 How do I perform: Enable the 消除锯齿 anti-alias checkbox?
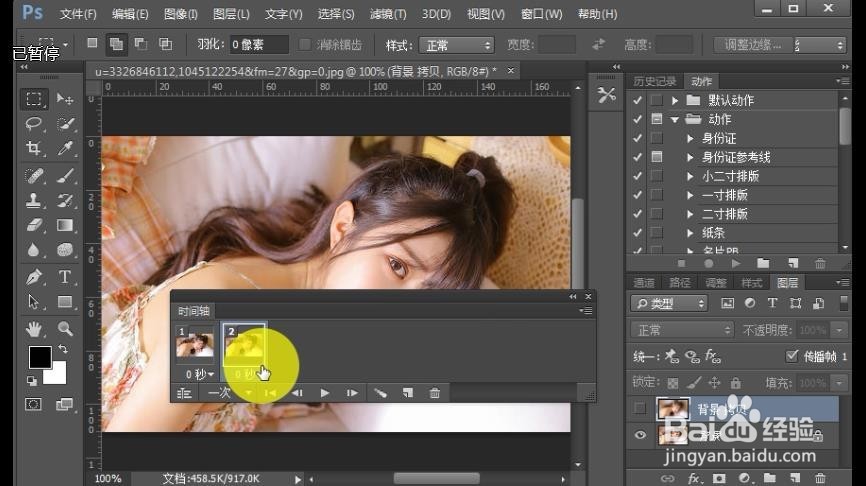304,45
